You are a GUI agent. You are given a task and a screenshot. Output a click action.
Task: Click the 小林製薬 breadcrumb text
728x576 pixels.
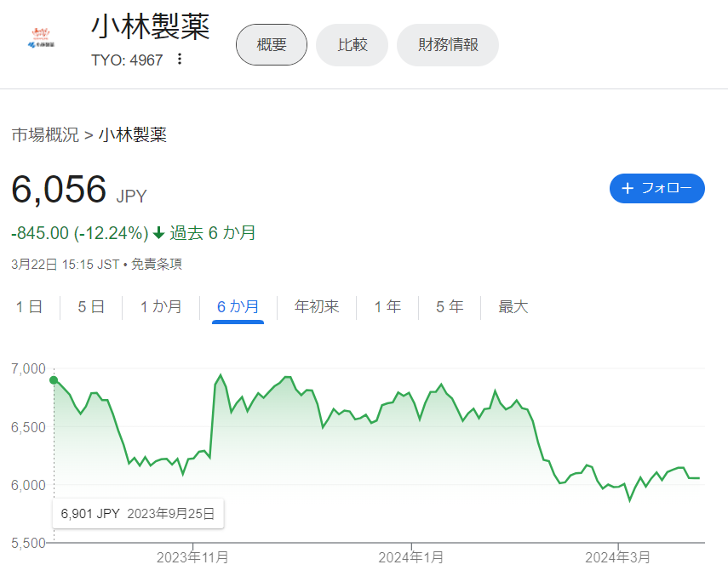[x=133, y=134]
